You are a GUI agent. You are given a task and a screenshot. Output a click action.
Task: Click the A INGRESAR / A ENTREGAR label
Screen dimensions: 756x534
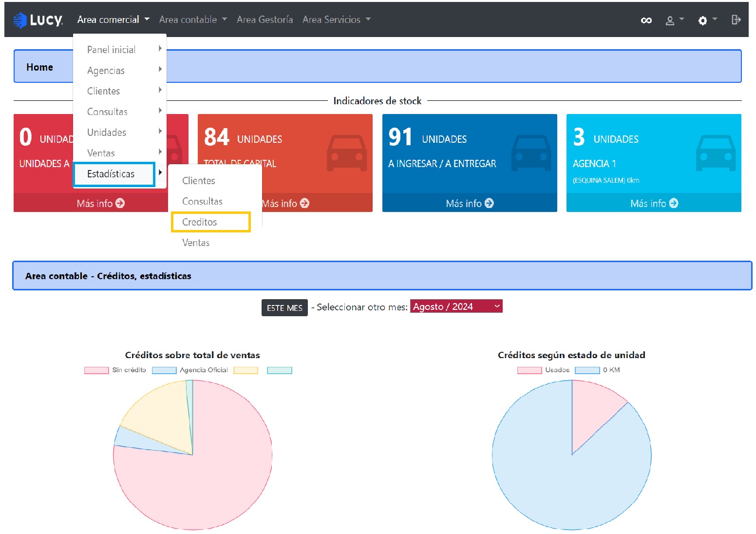coord(442,164)
